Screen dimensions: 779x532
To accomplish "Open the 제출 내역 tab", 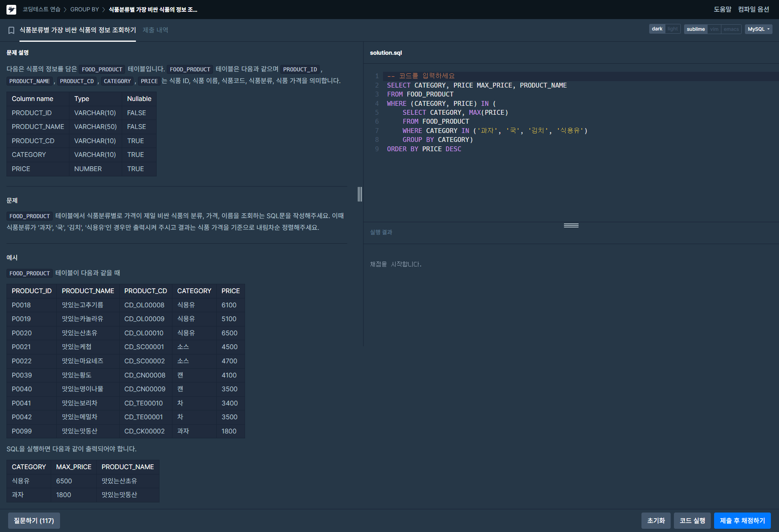I will click(155, 30).
